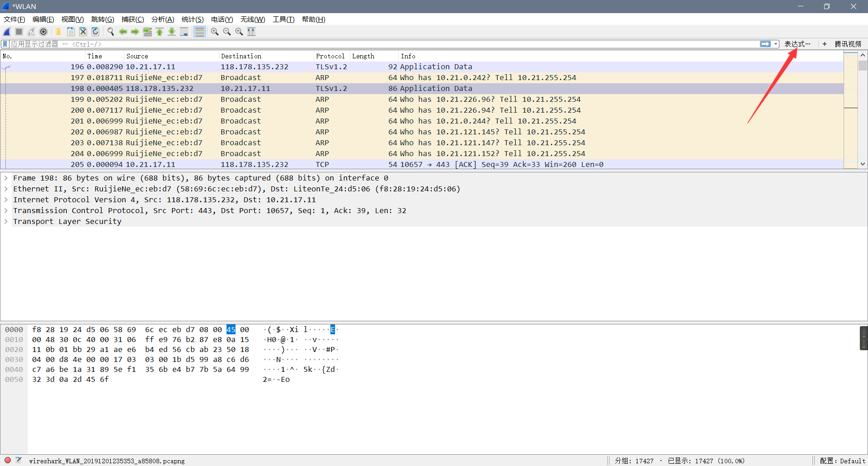Open capture options gear icon
868x466 pixels.
point(43,32)
